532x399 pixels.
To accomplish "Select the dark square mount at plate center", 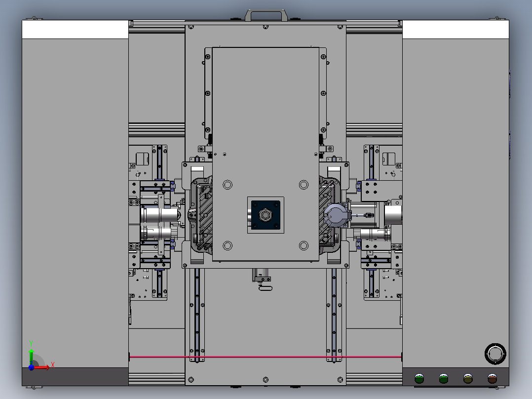I will point(266,215).
